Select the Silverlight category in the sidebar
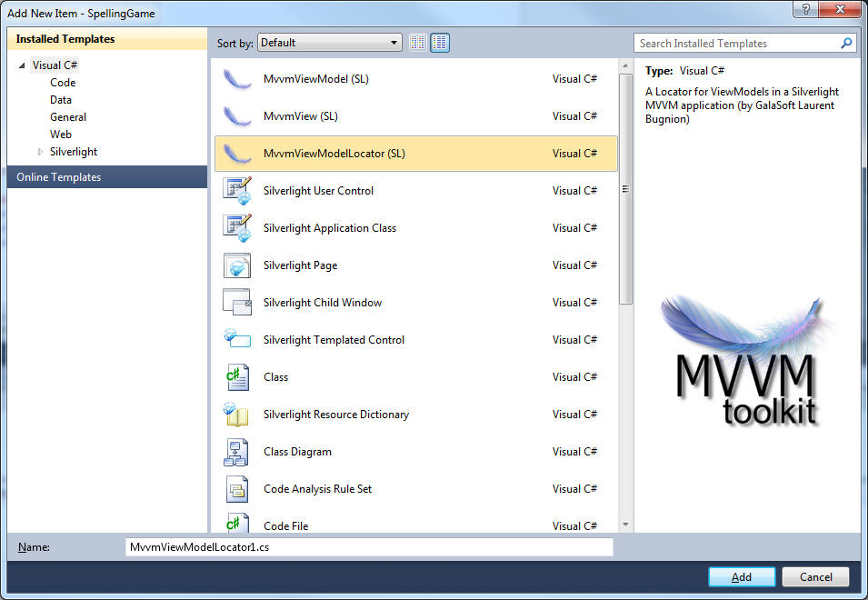Viewport: 868px width, 600px height. 74,151
